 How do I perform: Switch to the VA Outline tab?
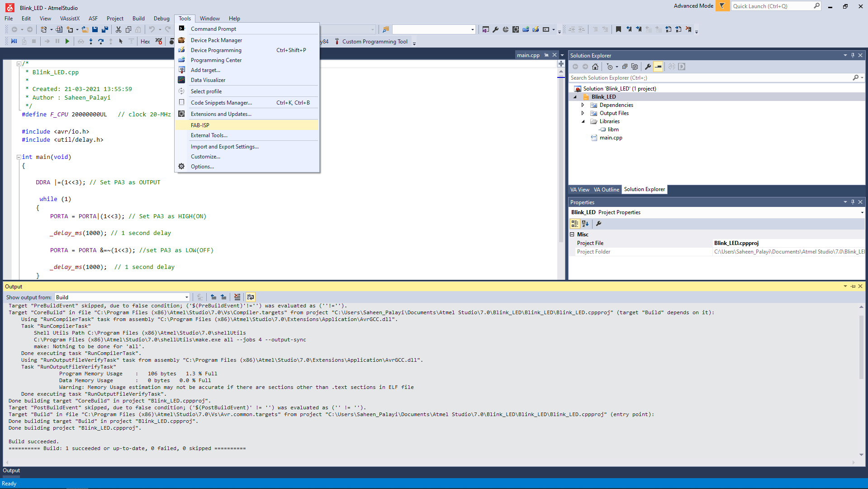click(x=606, y=190)
